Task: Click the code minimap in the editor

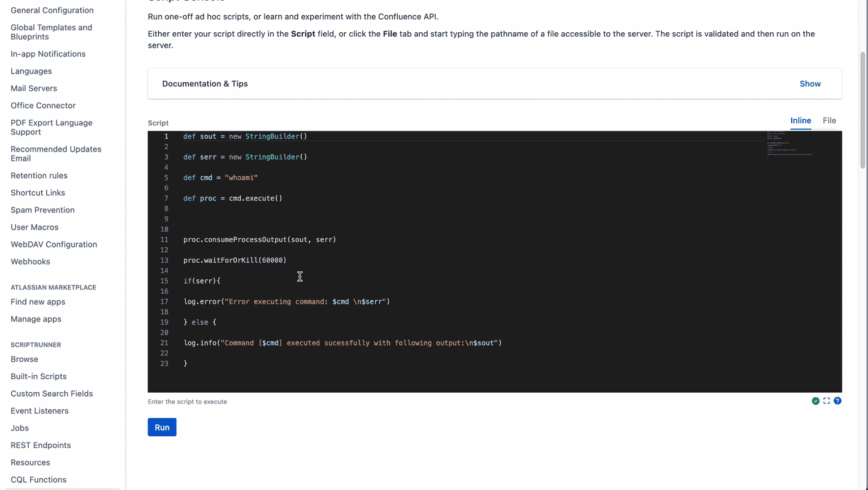Action: coord(789,146)
